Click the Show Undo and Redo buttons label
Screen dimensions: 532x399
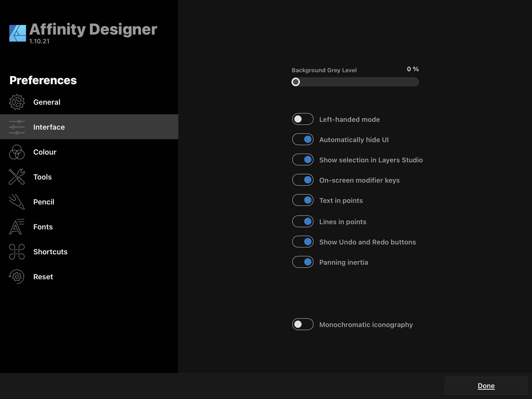[368, 242]
